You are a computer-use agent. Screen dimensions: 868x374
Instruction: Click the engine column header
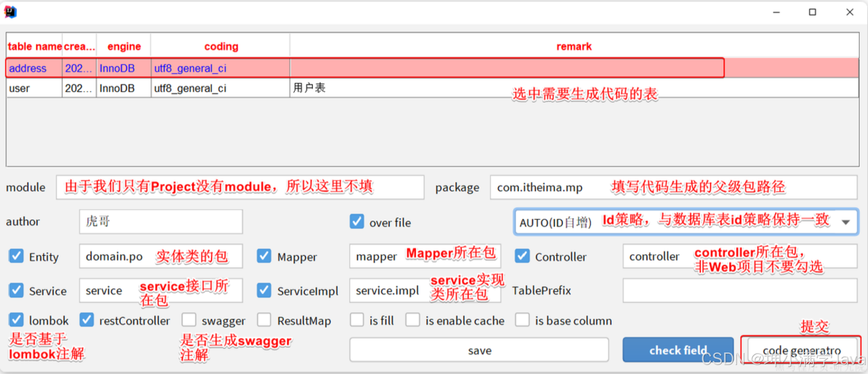124,46
